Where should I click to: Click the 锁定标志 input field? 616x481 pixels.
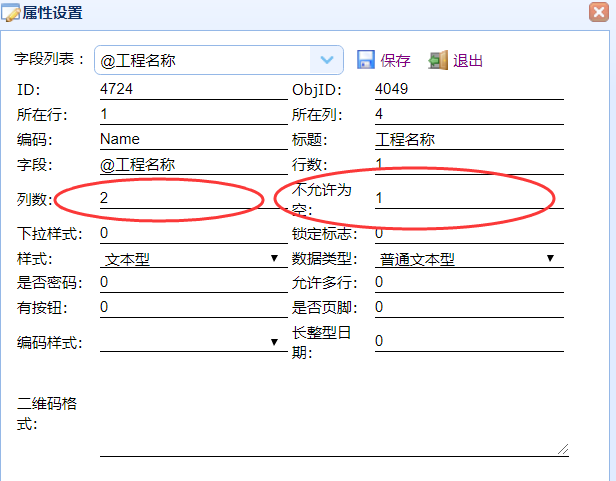[x=469, y=233]
